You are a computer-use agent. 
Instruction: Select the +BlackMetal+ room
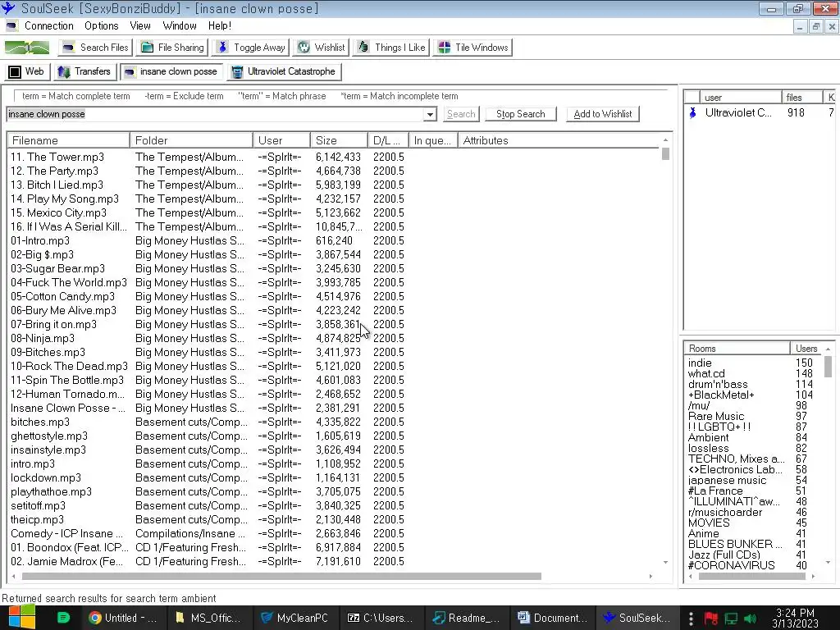click(721, 395)
